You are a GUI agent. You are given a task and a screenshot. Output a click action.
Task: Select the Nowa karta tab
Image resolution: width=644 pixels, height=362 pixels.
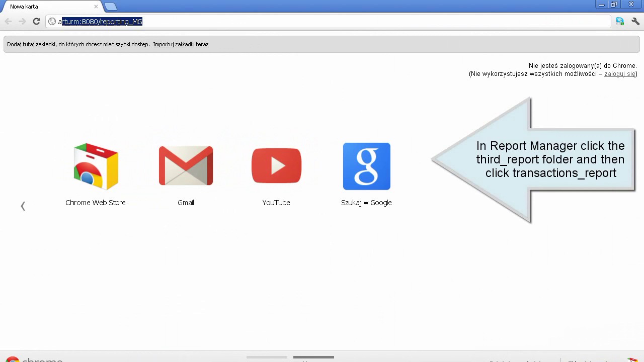50,7
